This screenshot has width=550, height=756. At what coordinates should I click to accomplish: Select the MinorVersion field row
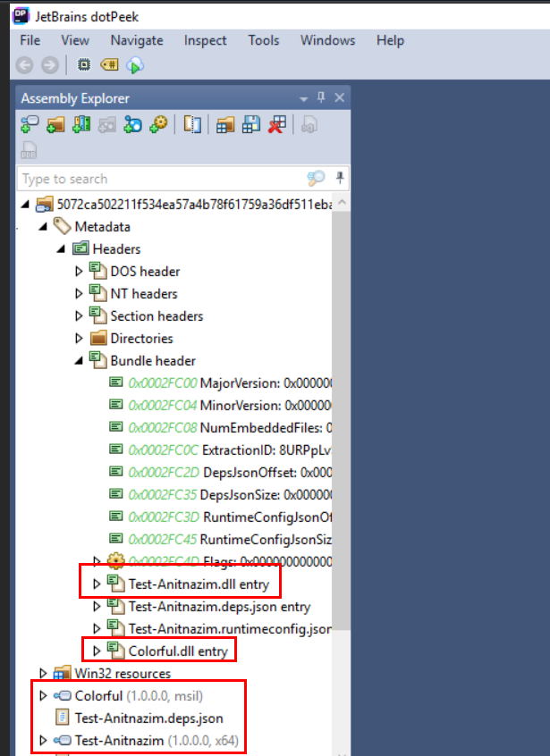click(x=219, y=405)
